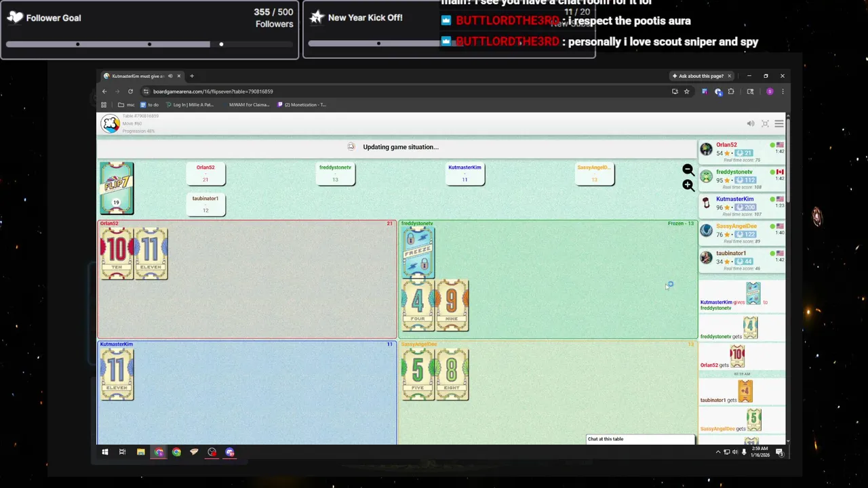Click freddystonetv's frog avatar
The image size is (868, 488).
[707, 176]
